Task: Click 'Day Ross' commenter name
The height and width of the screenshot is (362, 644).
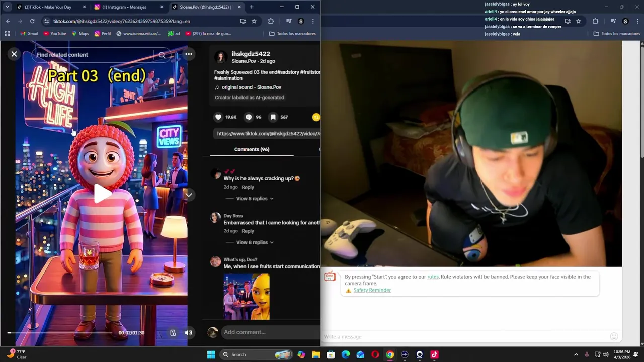Action: pyautogui.click(x=233, y=216)
